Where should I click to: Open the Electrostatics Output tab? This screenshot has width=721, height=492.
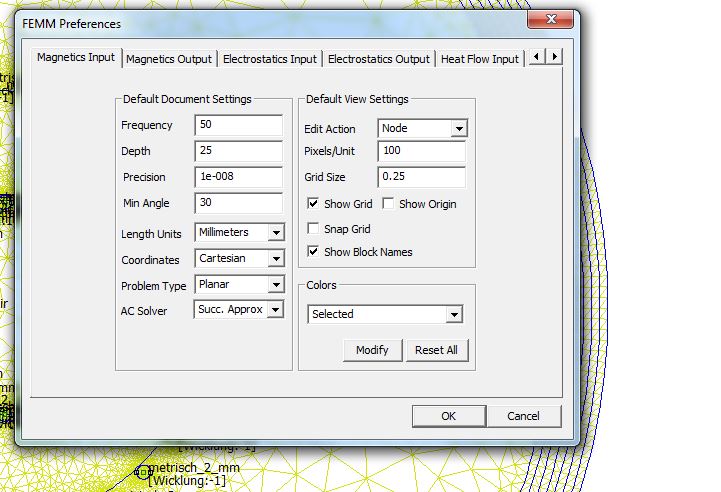[x=378, y=59]
